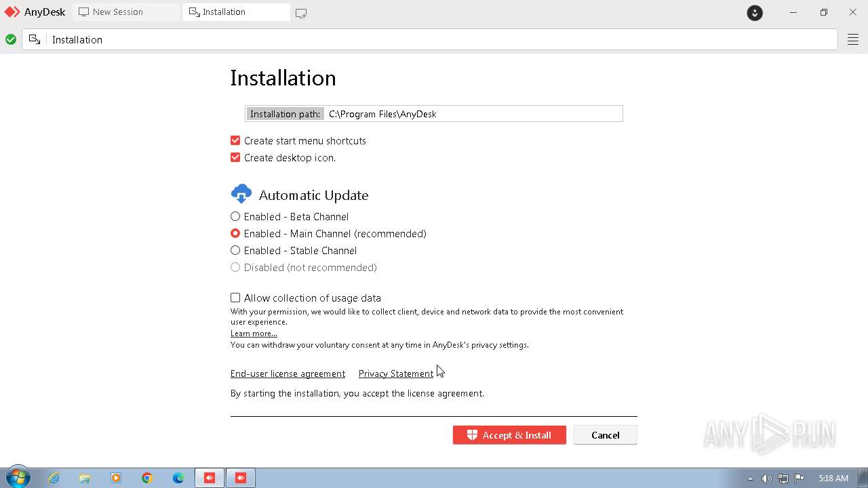
Task: Switch to the second AnyDesk taskbar window
Action: (241, 478)
